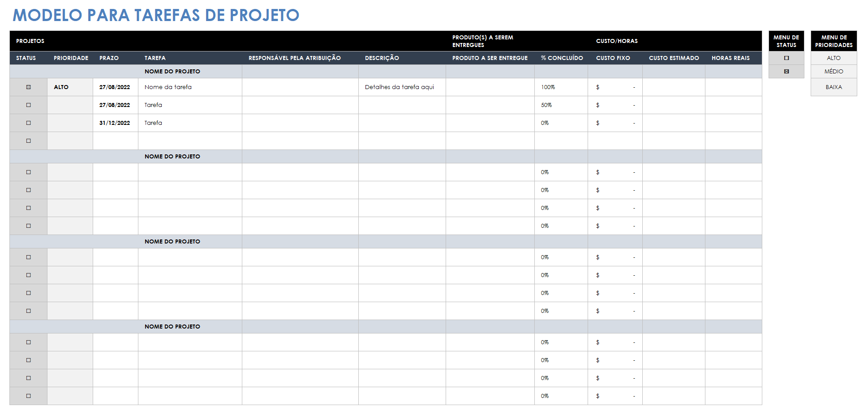Viewport: 868px width, 410px height.
Task: Click the PRAZO column header
Action: [109, 58]
